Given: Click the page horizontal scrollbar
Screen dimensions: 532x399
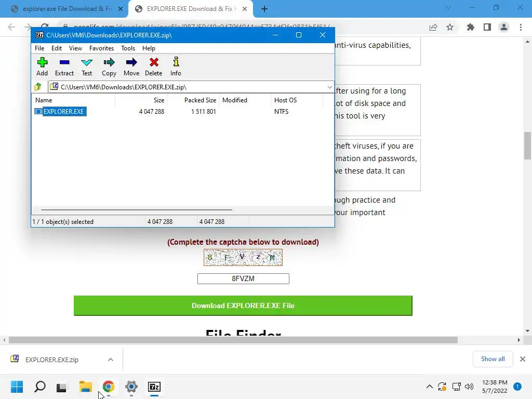Looking at the screenshot, I should point(233,340).
